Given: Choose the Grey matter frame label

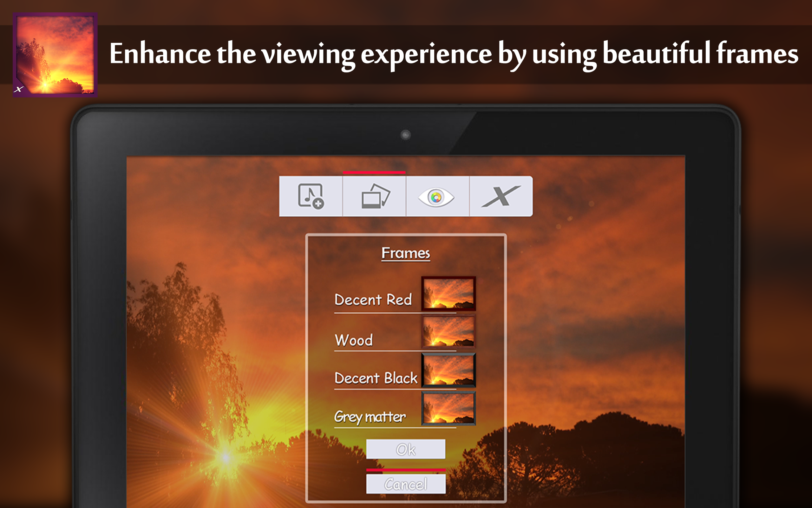Looking at the screenshot, I should coord(370,417).
